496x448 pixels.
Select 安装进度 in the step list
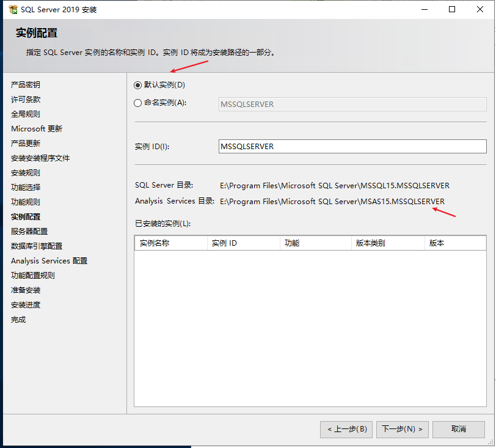point(26,305)
